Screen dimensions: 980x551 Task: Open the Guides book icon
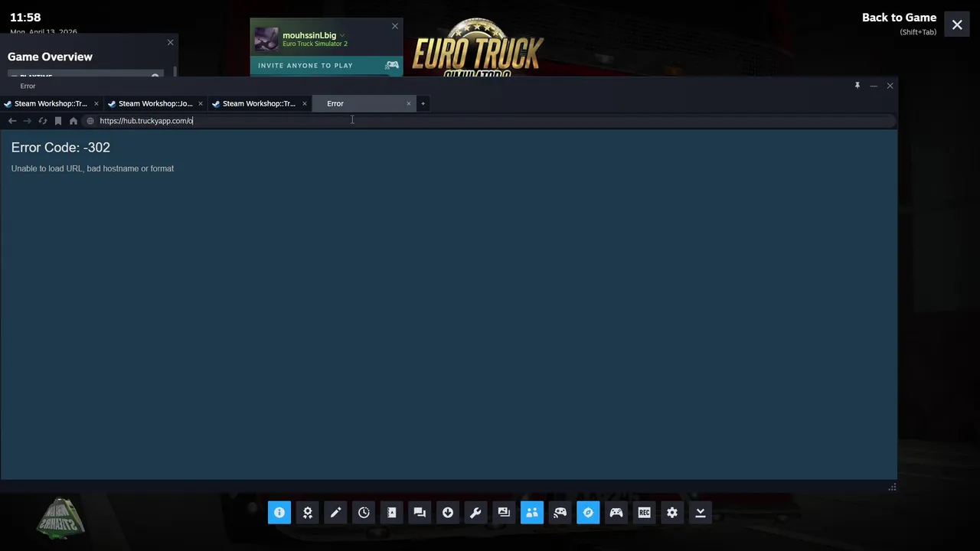(x=392, y=513)
